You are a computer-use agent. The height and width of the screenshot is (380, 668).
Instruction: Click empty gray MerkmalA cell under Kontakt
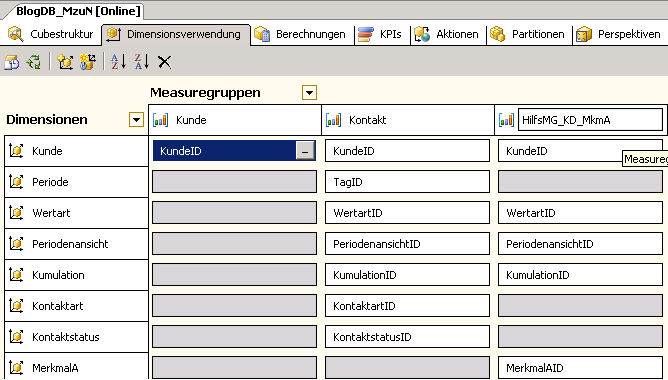[407, 368]
